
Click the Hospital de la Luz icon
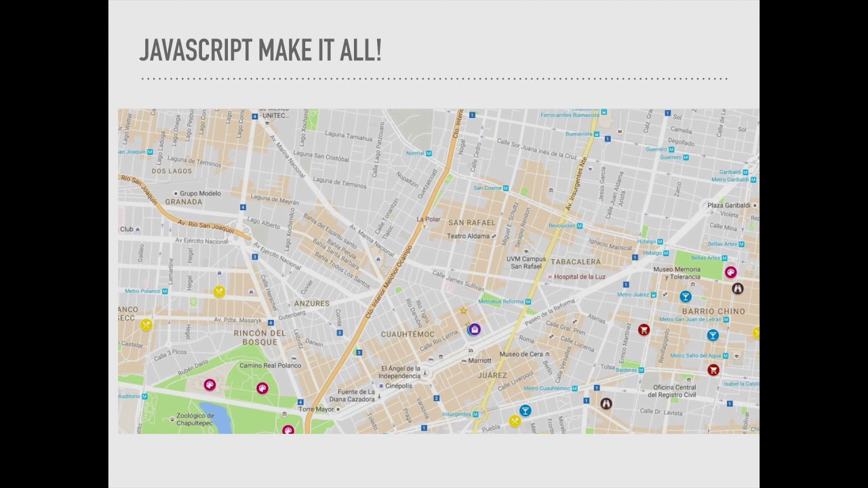coord(549,277)
